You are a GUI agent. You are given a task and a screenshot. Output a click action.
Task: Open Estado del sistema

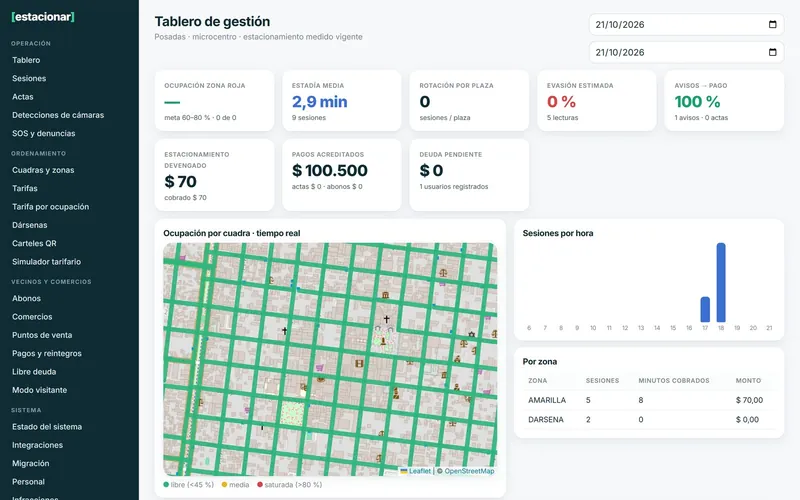pos(47,427)
